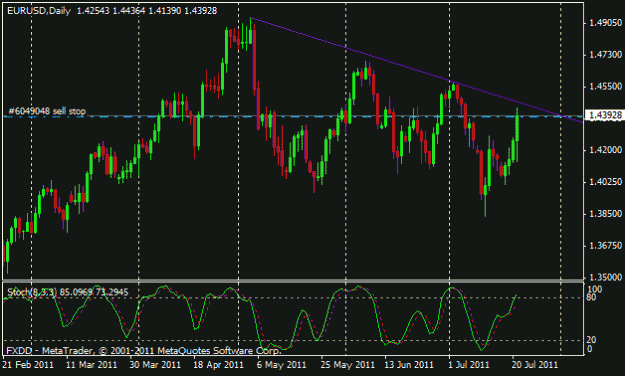Click the Stochastic 0 level axis label
This screenshot has height=376, width=625.
[x=590, y=349]
